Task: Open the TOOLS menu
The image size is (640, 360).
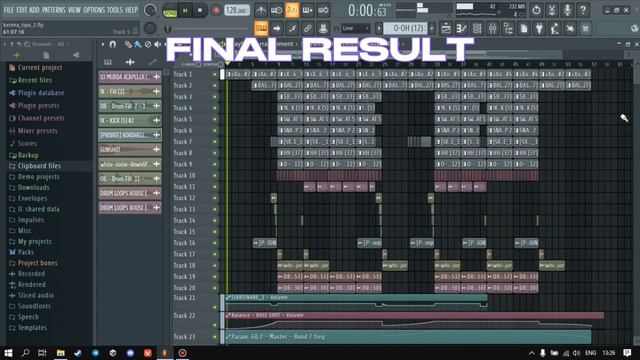Action: click(x=115, y=10)
